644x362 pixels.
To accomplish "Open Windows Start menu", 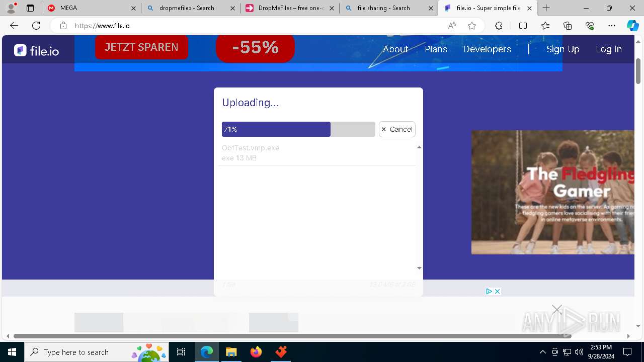I will (12, 352).
